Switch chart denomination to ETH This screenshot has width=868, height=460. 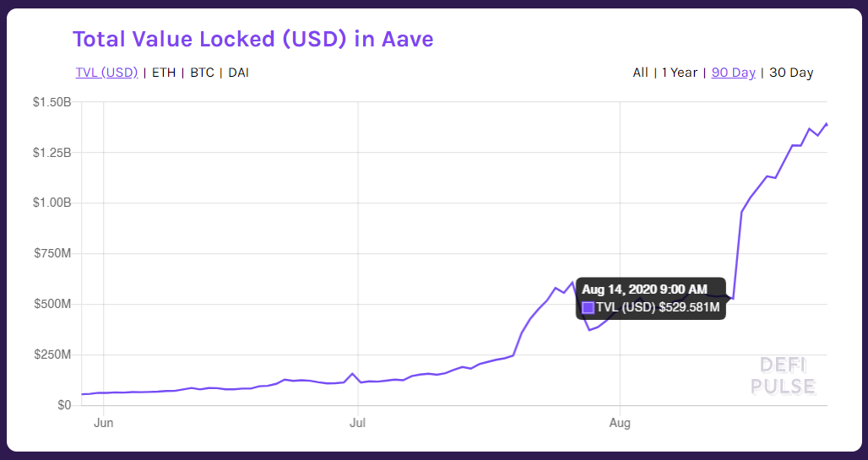pos(164,73)
